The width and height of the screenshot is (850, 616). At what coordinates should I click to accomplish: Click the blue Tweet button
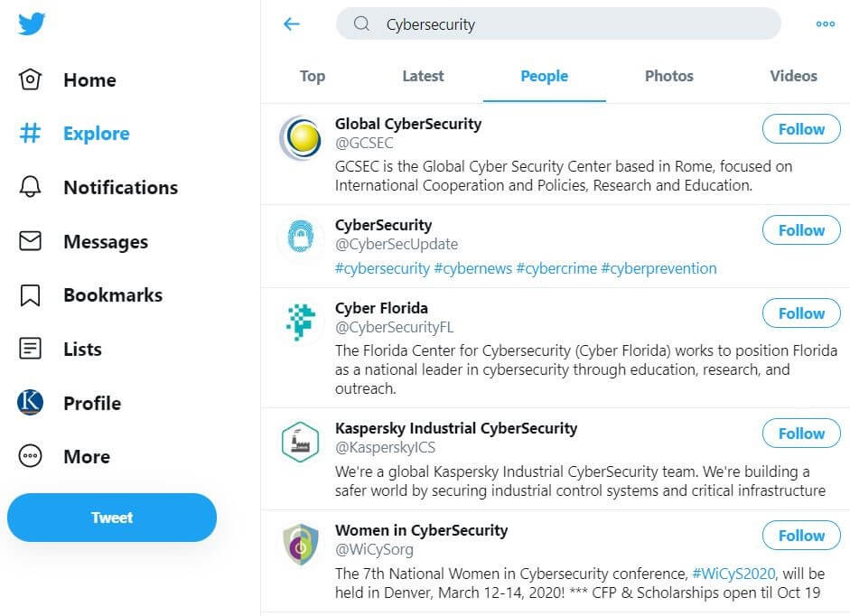point(112,518)
